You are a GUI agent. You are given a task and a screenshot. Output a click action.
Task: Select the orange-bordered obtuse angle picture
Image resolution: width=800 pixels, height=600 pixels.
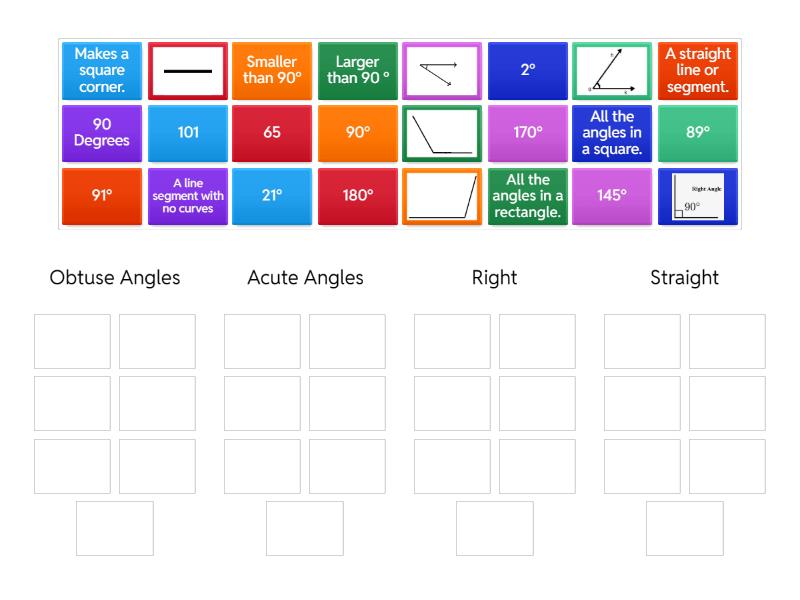(441, 196)
